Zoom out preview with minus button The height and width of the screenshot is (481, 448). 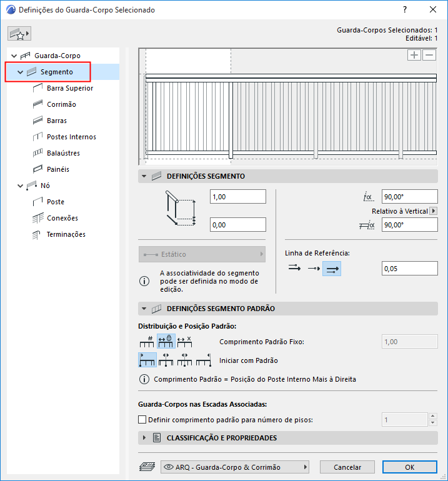[429, 55]
